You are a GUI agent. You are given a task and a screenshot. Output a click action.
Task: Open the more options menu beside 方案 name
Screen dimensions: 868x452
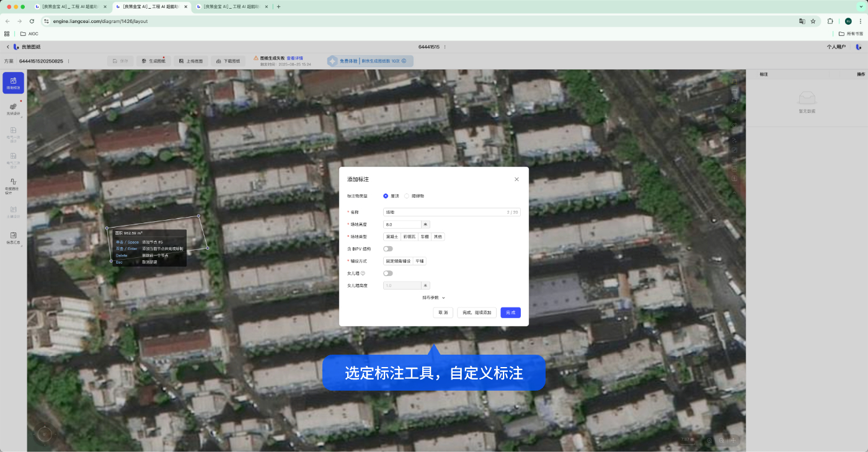pyautogui.click(x=68, y=61)
